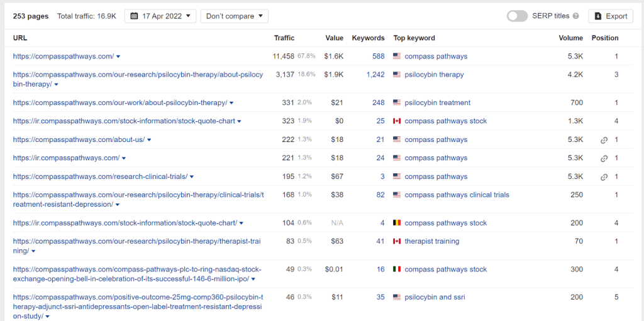Click the 82 keywords count
The image size is (644, 321).
380,195
